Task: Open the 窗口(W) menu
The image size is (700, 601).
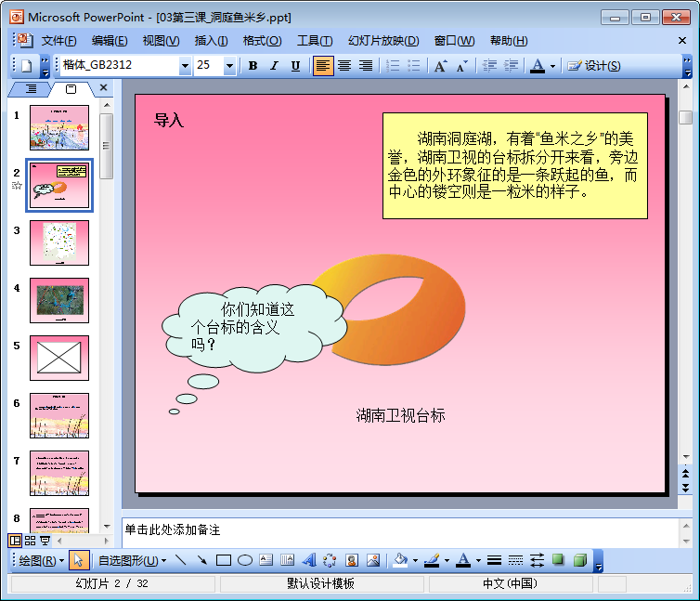Action: tap(454, 41)
